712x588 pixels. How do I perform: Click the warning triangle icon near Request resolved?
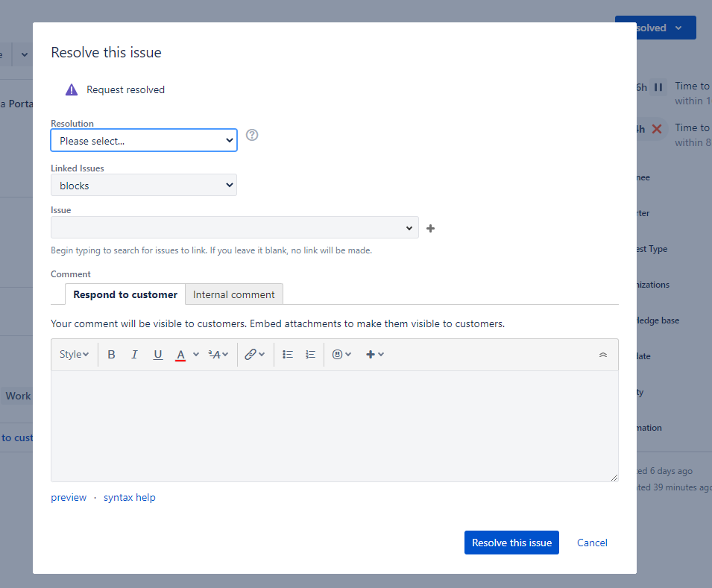point(72,90)
